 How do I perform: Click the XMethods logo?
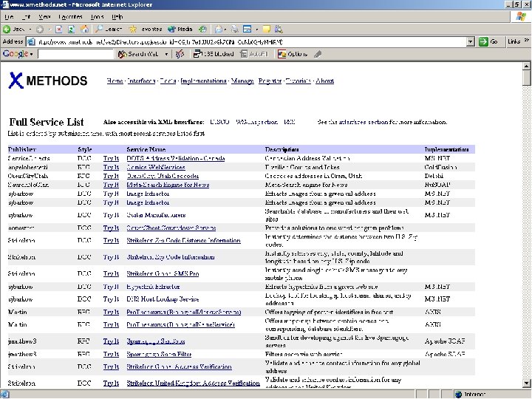(48, 81)
